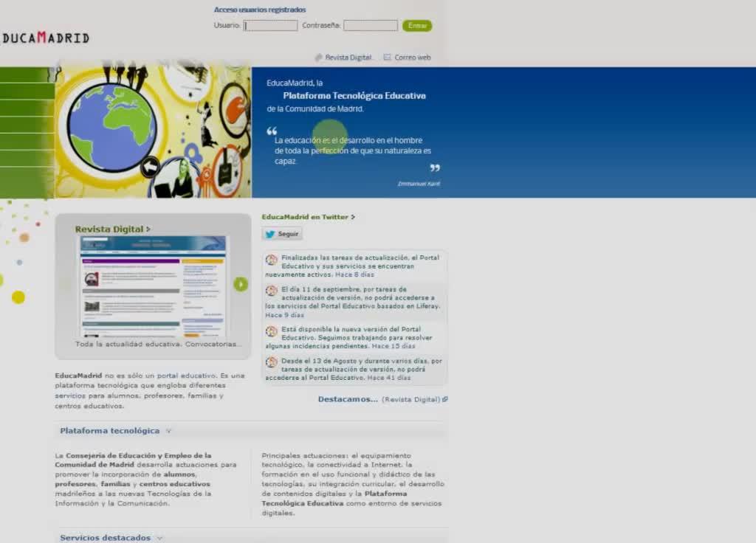Viewport: 756px width, 543px height.
Task: Click the Correo web envelope icon
Action: [387, 58]
